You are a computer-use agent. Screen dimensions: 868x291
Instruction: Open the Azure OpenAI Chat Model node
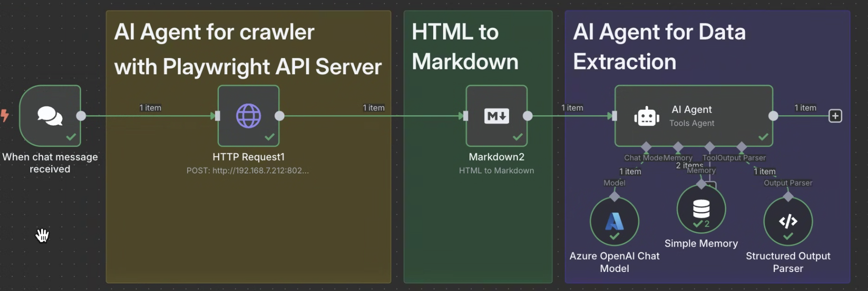pos(614,222)
